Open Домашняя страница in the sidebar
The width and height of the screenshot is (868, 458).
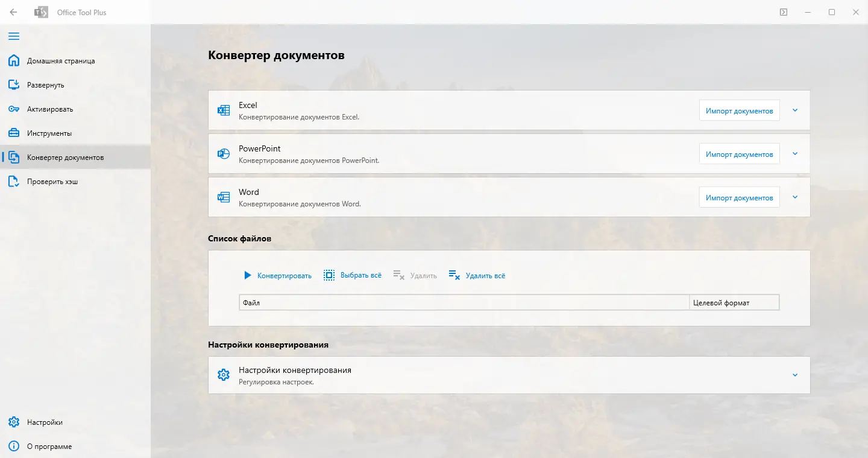pos(75,61)
